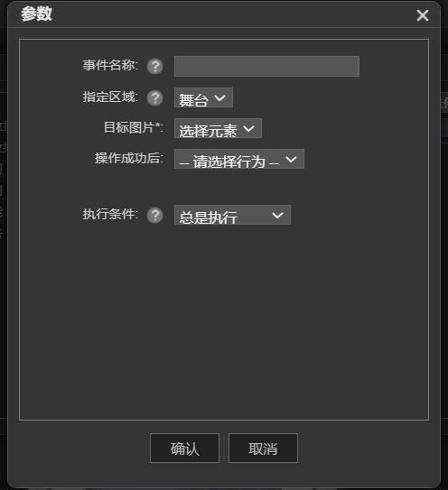Screen dimensions: 448x490
Task: Select the 指定区域 label text
Action: pos(110,97)
